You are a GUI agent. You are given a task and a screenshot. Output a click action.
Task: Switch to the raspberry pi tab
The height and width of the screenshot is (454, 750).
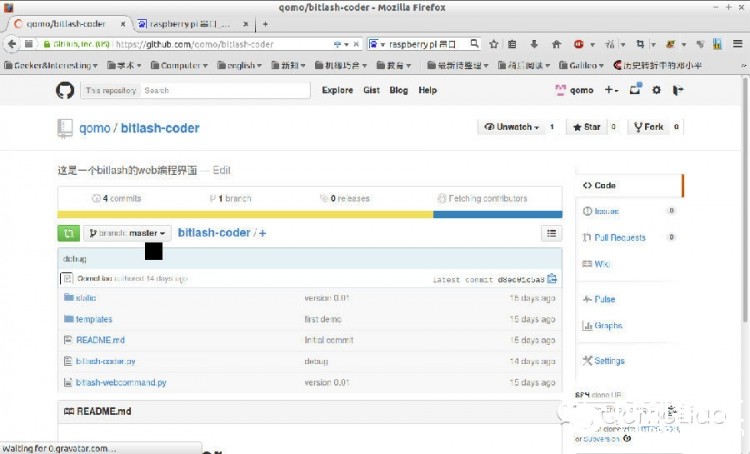pyautogui.click(x=193, y=23)
